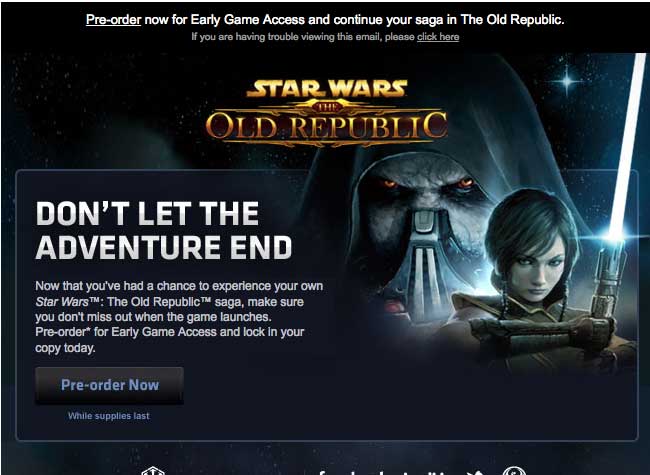The image size is (650, 475).
Task: Click the Star Wars Old Republic logo
Action: click(x=327, y=113)
